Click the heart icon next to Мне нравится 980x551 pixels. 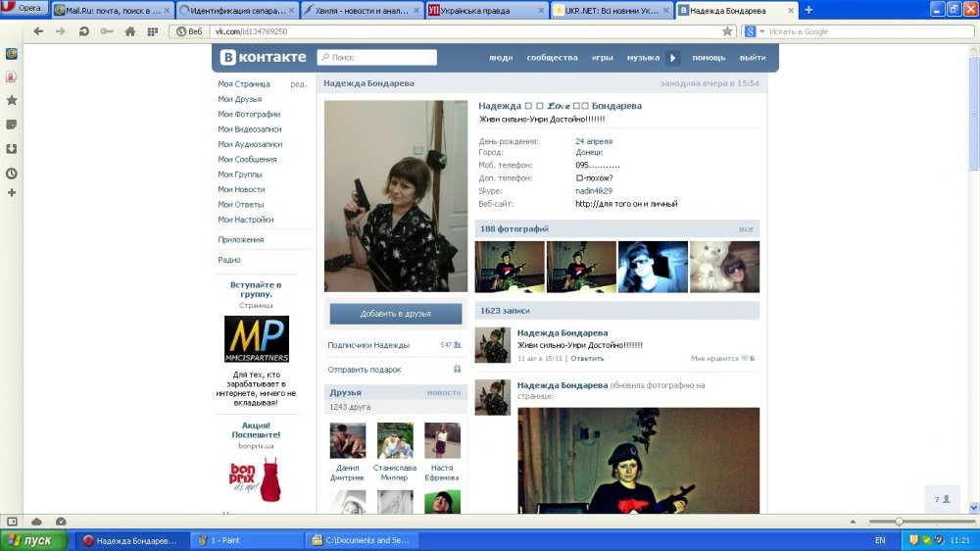(x=745, y=359)
